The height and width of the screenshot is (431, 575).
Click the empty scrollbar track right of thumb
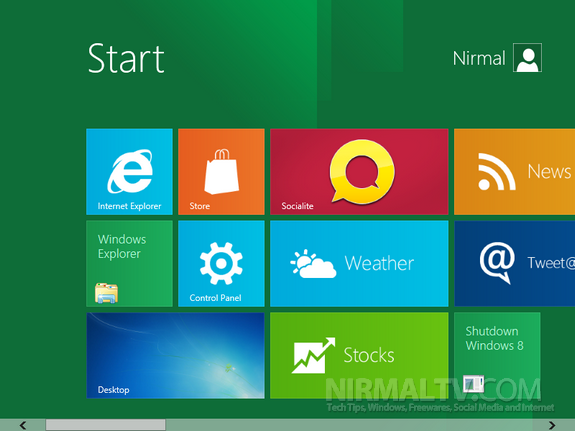(x=355, y=425)
